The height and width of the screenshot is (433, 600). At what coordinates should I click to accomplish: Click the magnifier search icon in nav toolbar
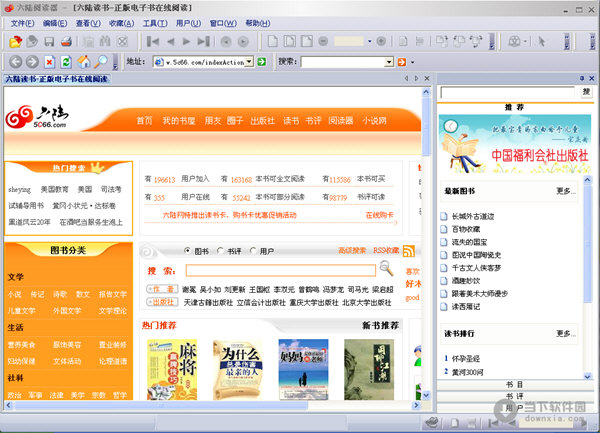(101, 62)
